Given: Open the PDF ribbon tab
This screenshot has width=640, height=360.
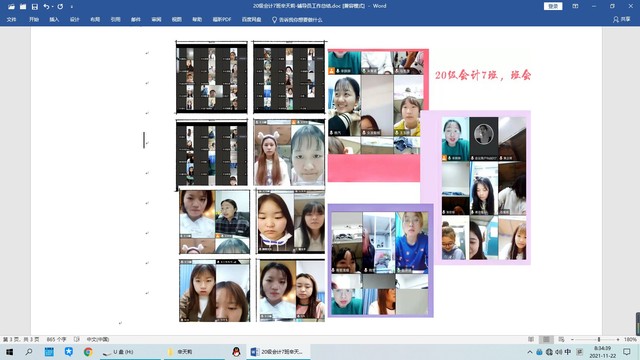Looking at the screenshot, I should click(x=222, y=20).
